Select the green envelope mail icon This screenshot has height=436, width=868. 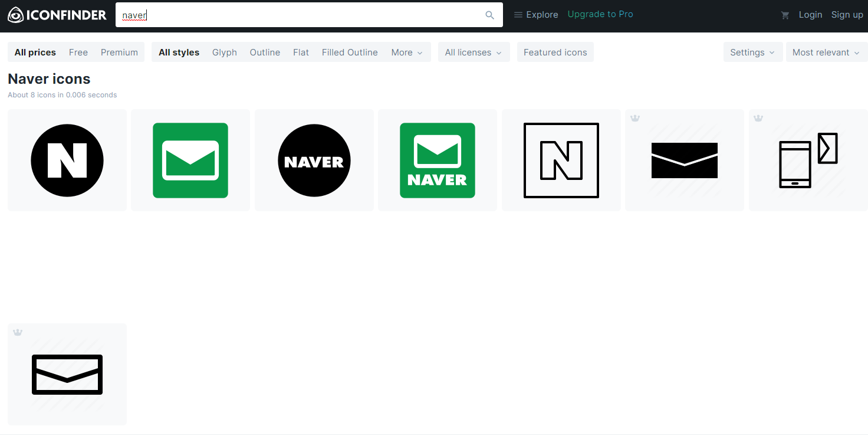(x=190, y=160)
